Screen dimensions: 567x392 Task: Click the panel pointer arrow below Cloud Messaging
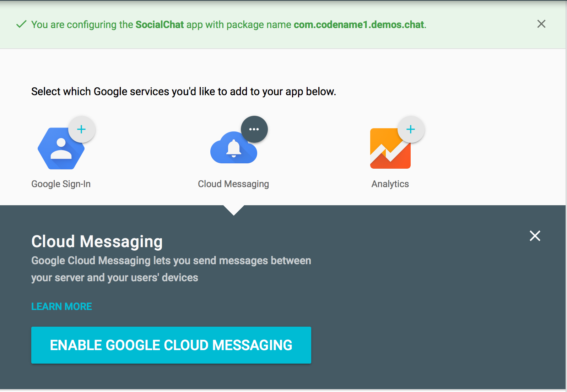234,210
